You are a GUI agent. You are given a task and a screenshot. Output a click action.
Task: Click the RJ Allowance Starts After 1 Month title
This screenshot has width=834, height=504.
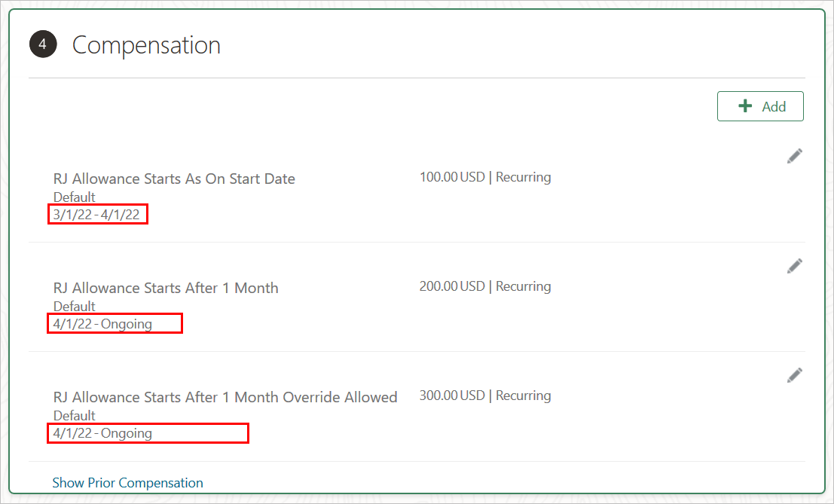[x=166, y=288]
